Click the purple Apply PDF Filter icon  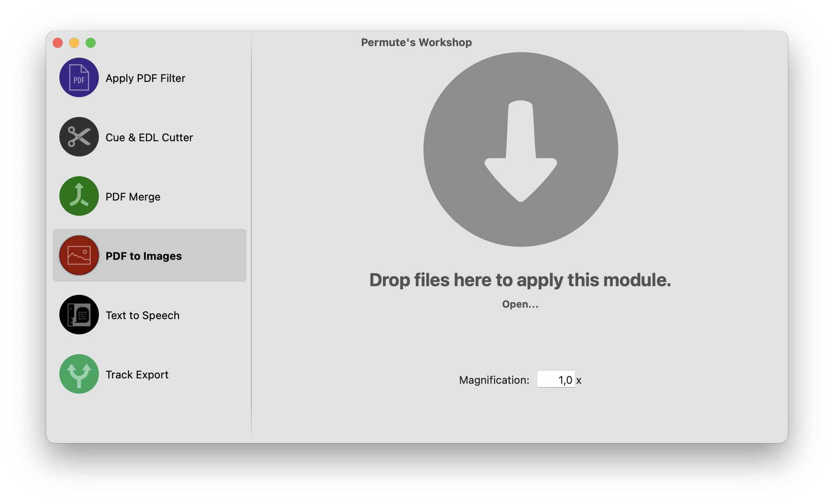pyautogui.click(x=79, y=77)
